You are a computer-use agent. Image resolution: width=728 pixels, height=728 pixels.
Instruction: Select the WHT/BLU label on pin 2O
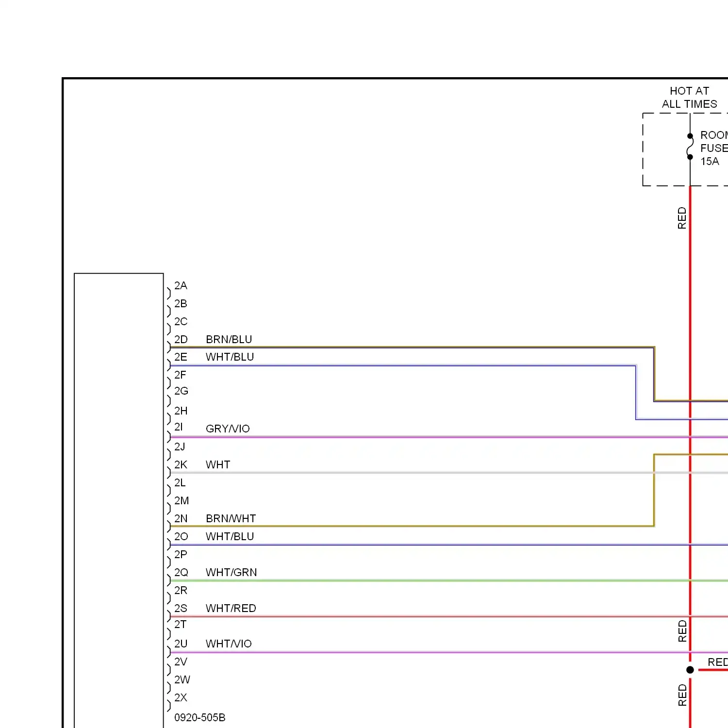pos(230,536)
